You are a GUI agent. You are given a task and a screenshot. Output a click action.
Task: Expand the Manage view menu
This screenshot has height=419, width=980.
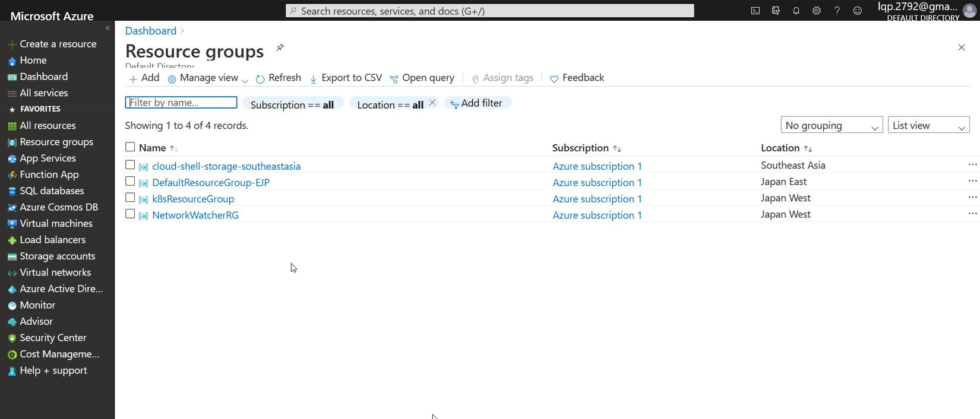[x=208, y=78]
